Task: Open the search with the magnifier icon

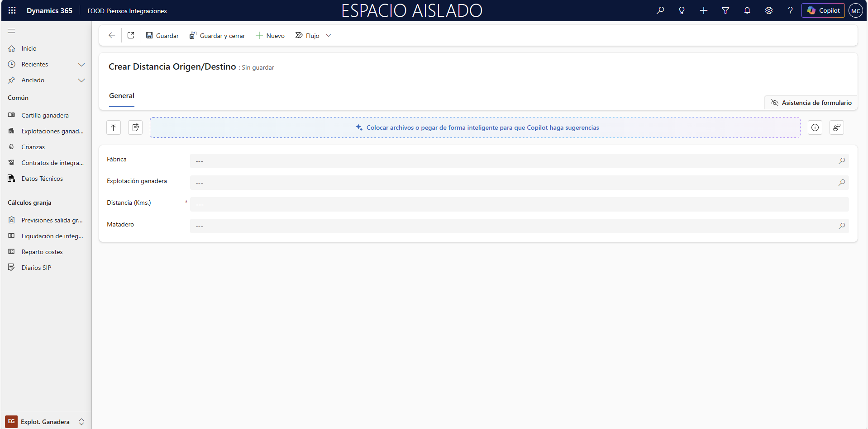Action: pyautogui.click(x=660, y=10)
